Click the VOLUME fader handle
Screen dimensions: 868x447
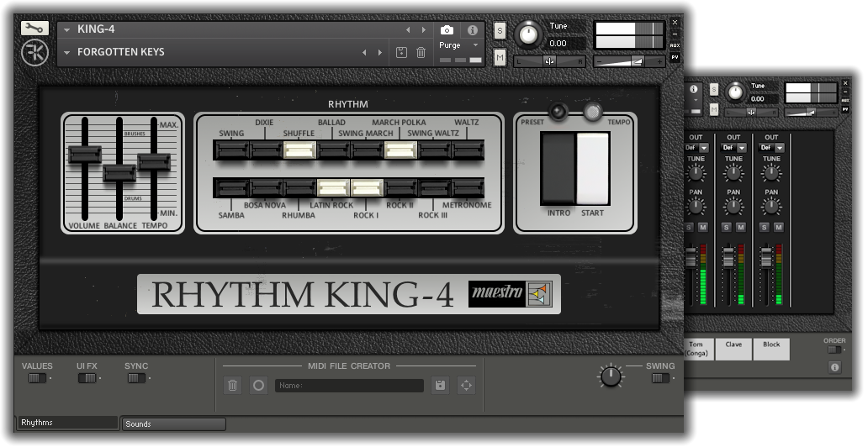(85, 155)
